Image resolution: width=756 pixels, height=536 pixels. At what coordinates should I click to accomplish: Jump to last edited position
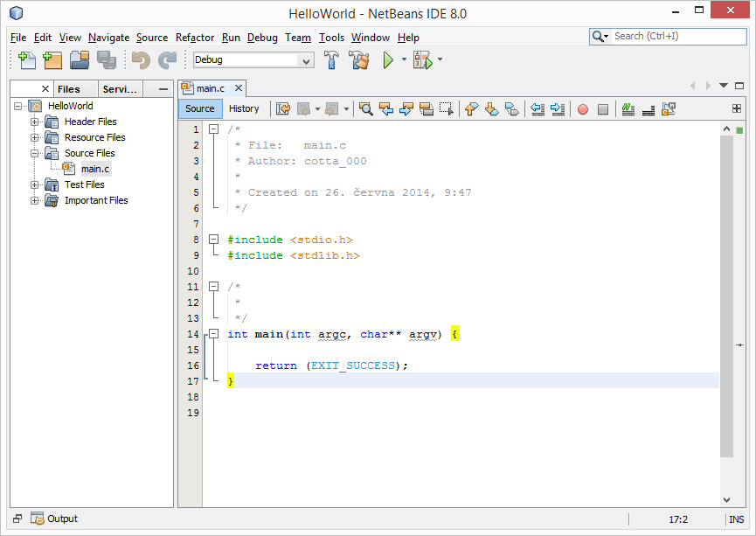pos(283,108)
